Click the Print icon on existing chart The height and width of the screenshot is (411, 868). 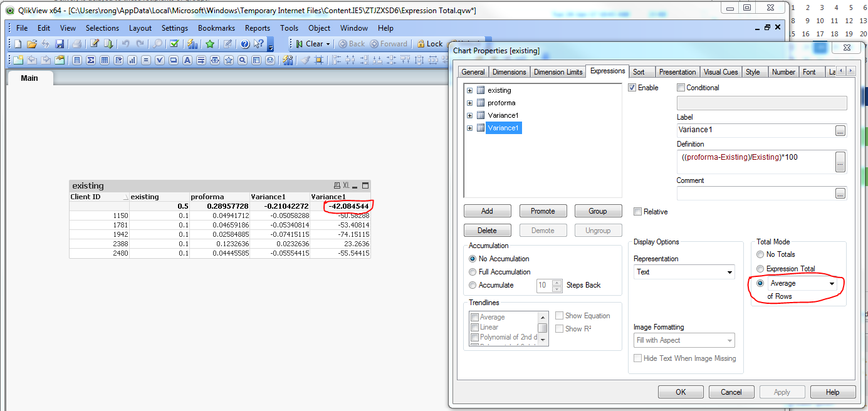337,185
